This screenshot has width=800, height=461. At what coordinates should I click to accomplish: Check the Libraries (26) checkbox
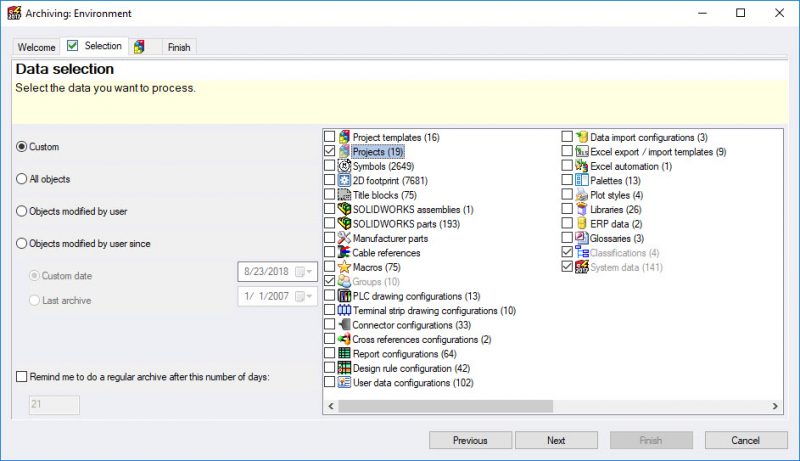567,209
